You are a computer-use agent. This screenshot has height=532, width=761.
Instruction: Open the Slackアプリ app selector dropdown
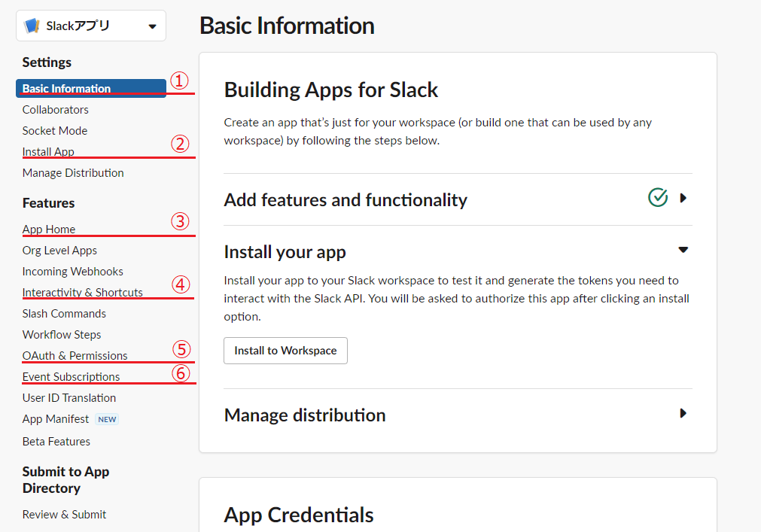(x=91, y=26)
